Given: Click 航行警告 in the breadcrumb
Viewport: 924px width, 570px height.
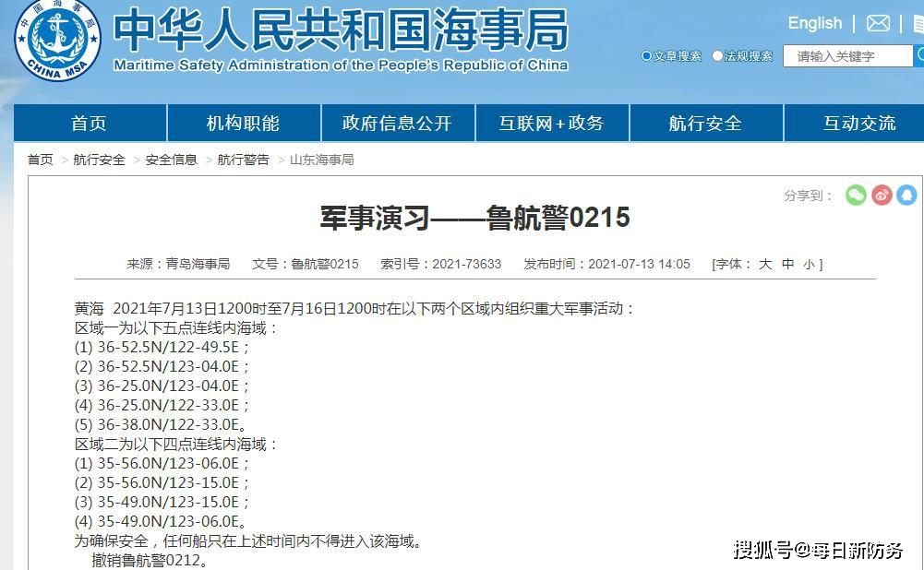Looking at the screenshot, I should point(244,160).
